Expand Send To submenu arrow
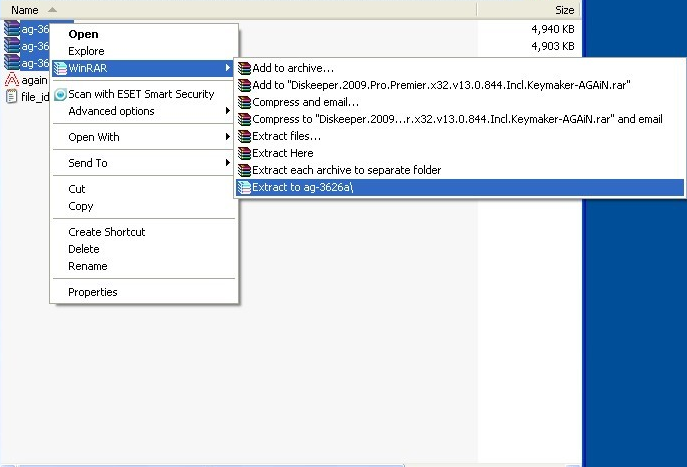Screen dimensions: 687x467 pos(227,163)
